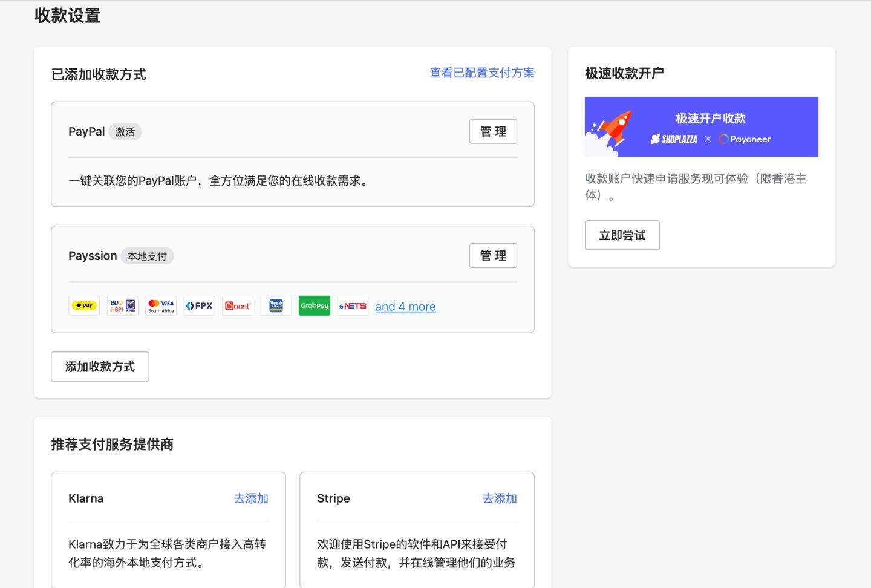Viewport: 871px width, 588px height.
Task: Click the PayPal 激活 status badge
Action: click(x=125, y=132)
